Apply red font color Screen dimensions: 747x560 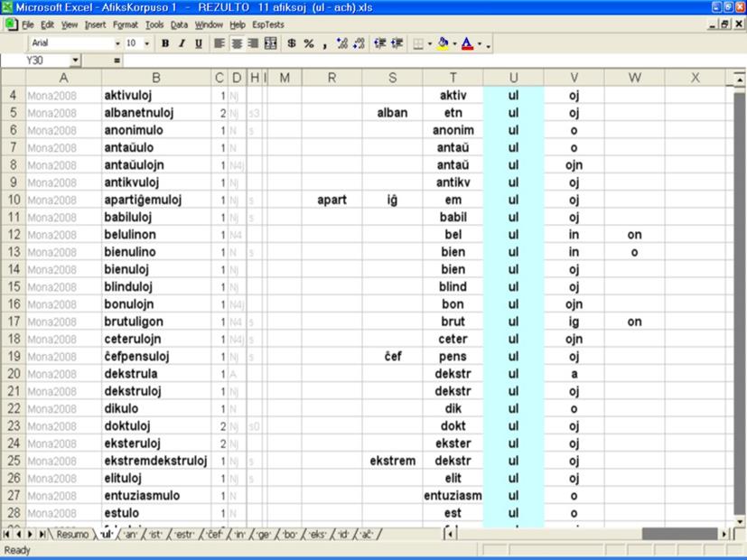point(467,44)
